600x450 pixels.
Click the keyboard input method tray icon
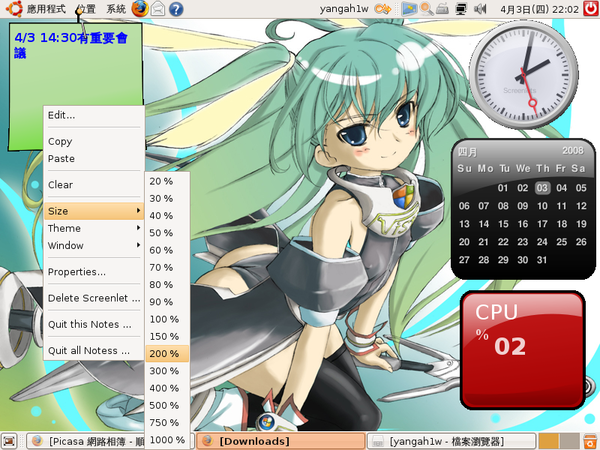(442, 9)
